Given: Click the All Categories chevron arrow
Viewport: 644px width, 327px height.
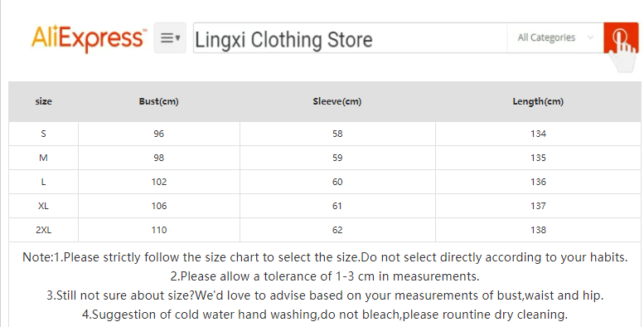Looking at the screenshot, I should [x=590, y=37].
